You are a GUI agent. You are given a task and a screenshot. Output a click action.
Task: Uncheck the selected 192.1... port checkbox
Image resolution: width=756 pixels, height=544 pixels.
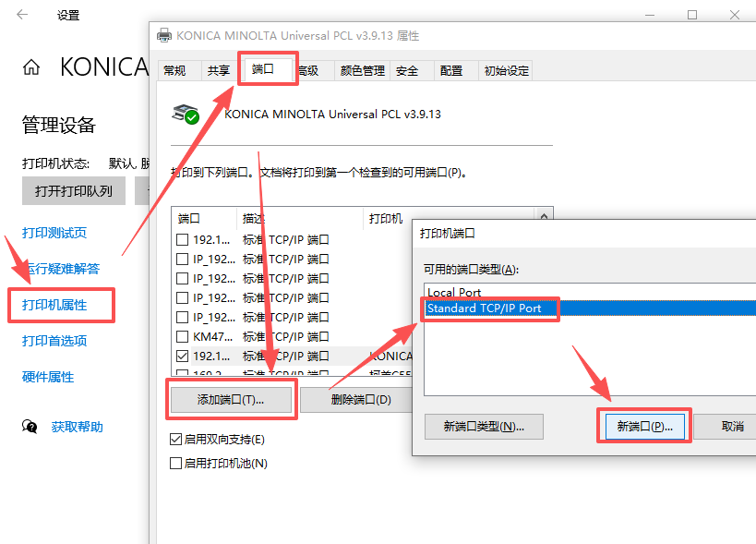click(x=182, y=356)
